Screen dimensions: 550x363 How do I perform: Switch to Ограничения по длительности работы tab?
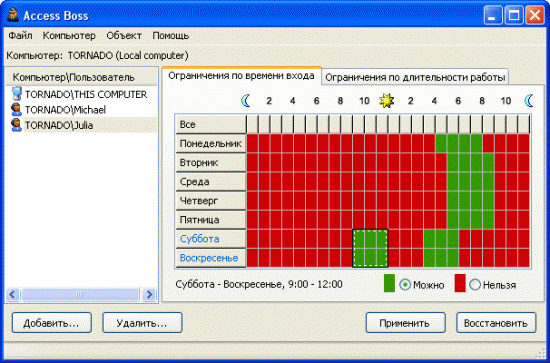[x=415, y=77]
